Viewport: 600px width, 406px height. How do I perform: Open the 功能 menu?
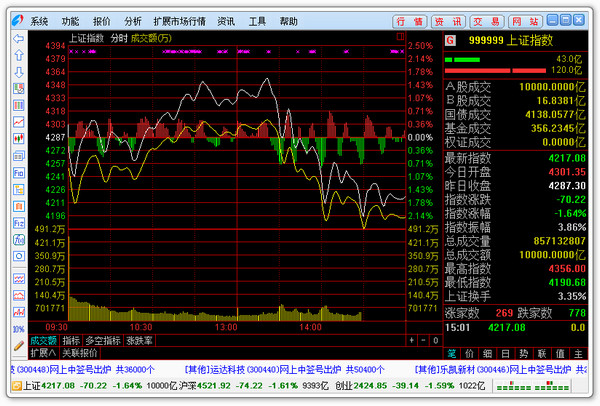pos(70,21)
